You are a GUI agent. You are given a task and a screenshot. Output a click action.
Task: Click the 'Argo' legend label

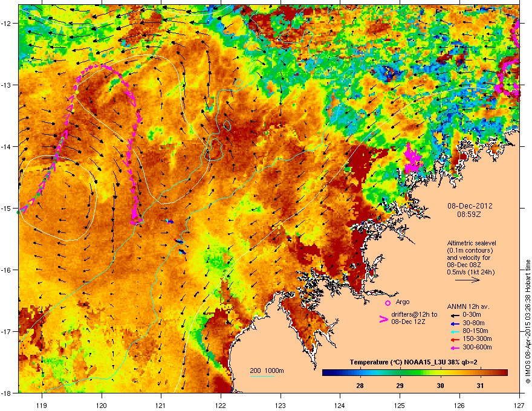(403, 302)
